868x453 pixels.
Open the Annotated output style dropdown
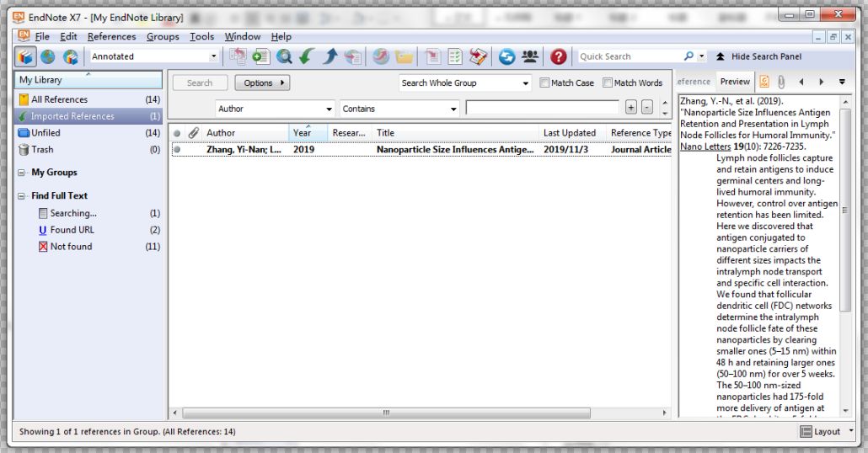(213, 56)
